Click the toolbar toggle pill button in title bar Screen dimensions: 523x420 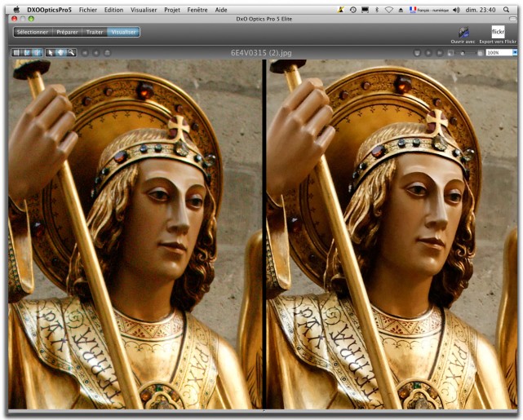[x=512, y=19]
